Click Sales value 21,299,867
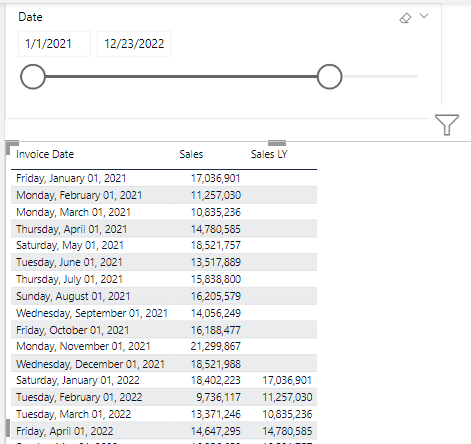The height and width of the screenshot is (444, 471). (x=216, y=346)
